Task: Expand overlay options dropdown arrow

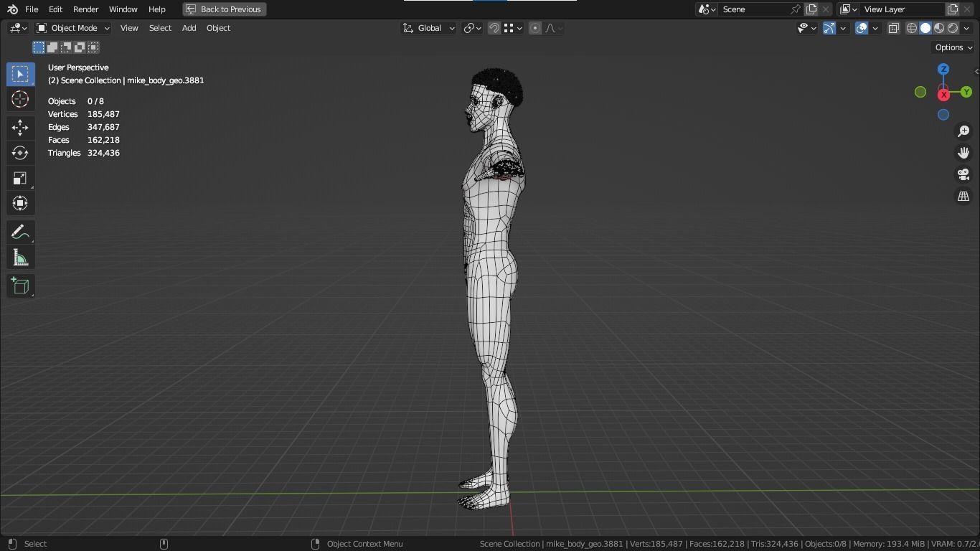Action: pyautogui.click(x=875, y=28)
